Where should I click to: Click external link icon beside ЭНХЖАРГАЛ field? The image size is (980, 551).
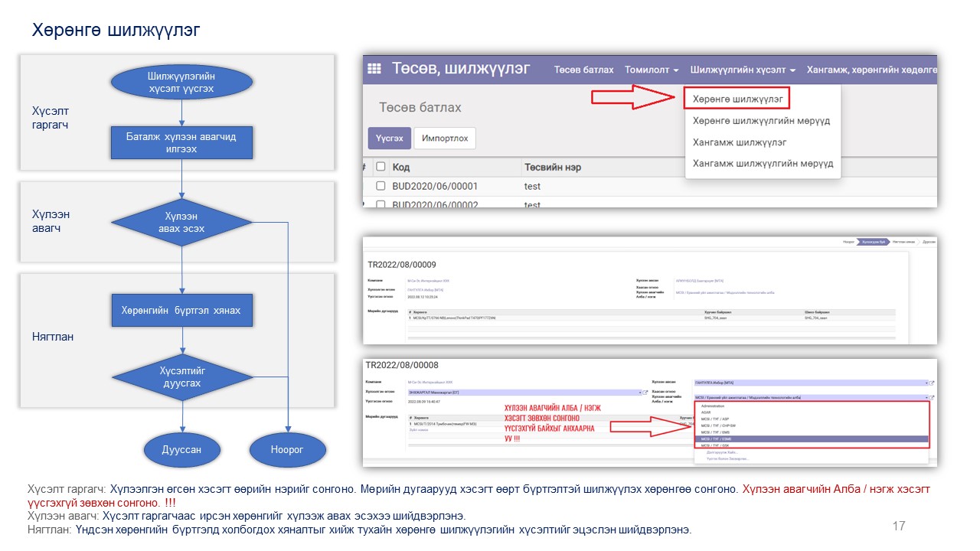click(645, 393)
